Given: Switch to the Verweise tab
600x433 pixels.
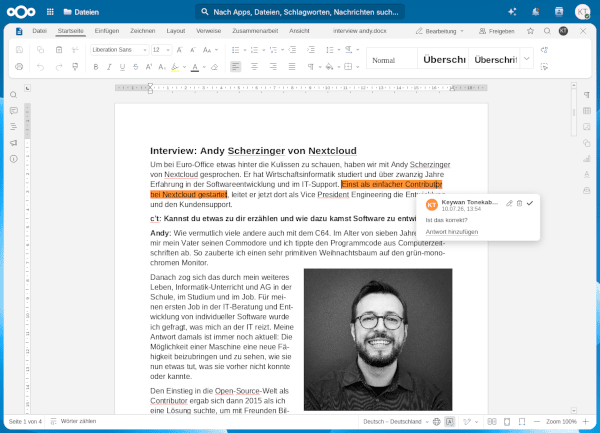Looking at the screenshot, I should tap(209, 31).
